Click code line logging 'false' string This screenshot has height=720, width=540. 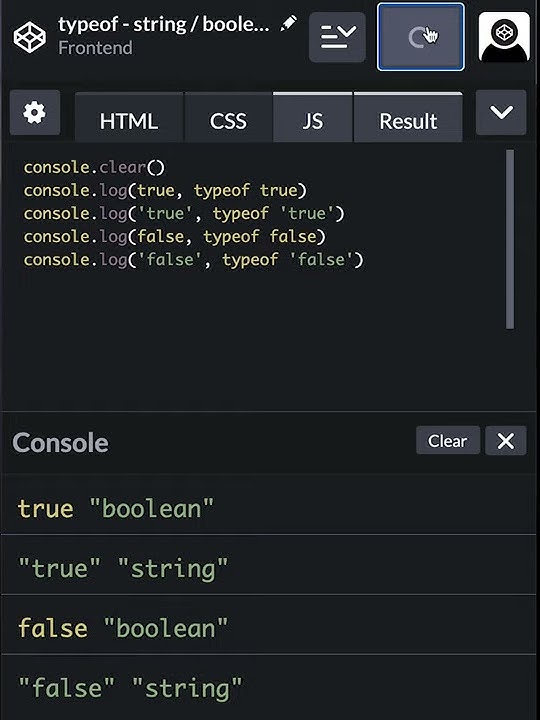(193, 260)
